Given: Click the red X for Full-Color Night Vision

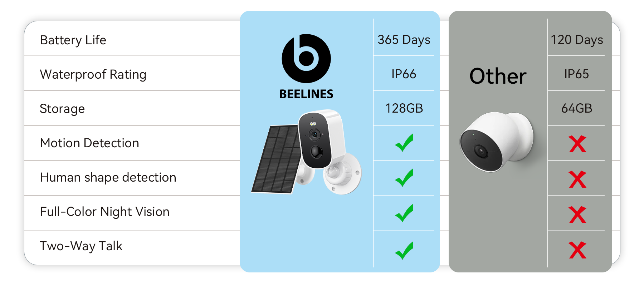Looking at the screenshot, I should pyautogui.click(x=577, y=214).
